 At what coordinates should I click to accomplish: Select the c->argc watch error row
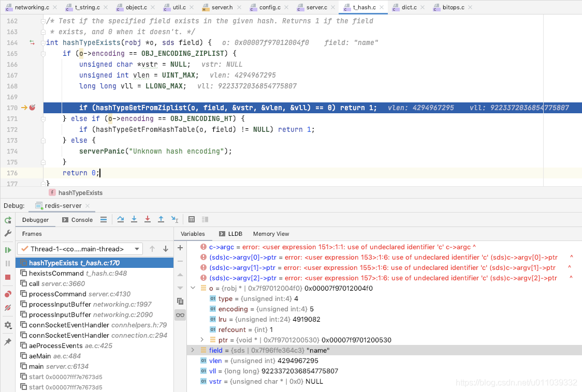(384, 247)
